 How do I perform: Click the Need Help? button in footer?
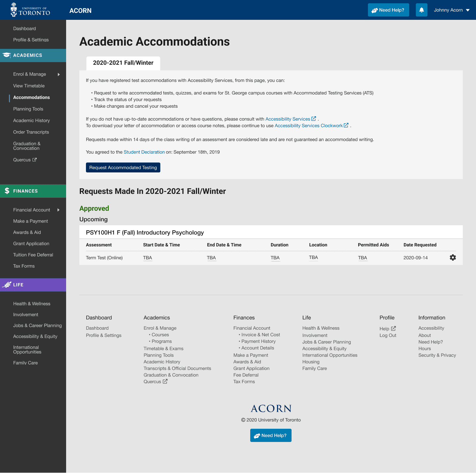coord(271,435)
